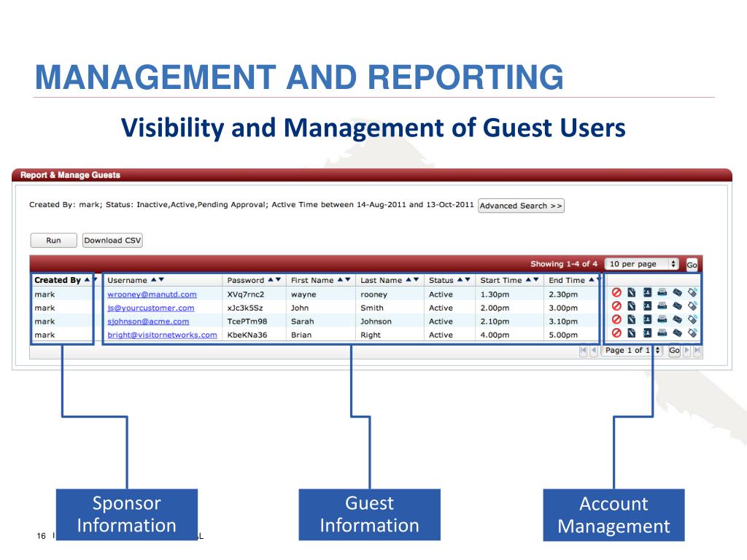Suspend js@yourcustomer.com via red prohibit icon

(616, 306)
